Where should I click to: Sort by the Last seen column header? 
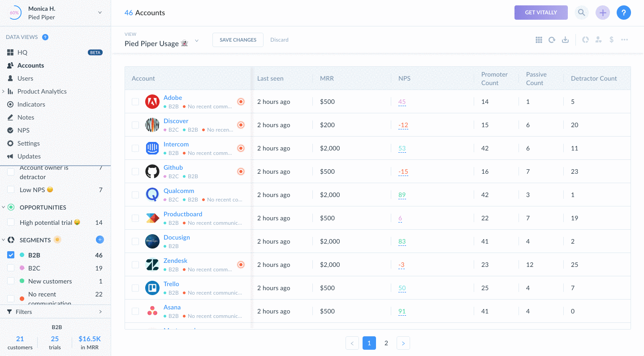(270, 78)
